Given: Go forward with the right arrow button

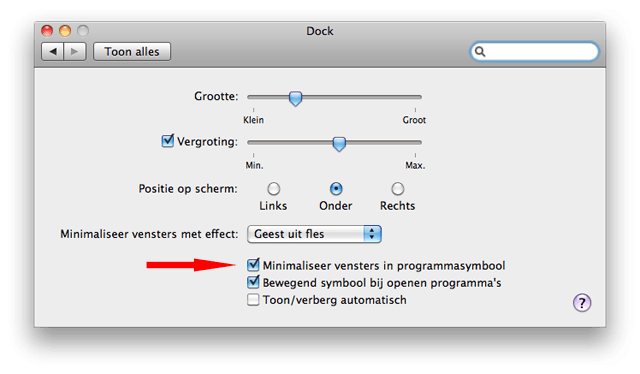Looking at the screenshot, I should (x=75, y=52).
